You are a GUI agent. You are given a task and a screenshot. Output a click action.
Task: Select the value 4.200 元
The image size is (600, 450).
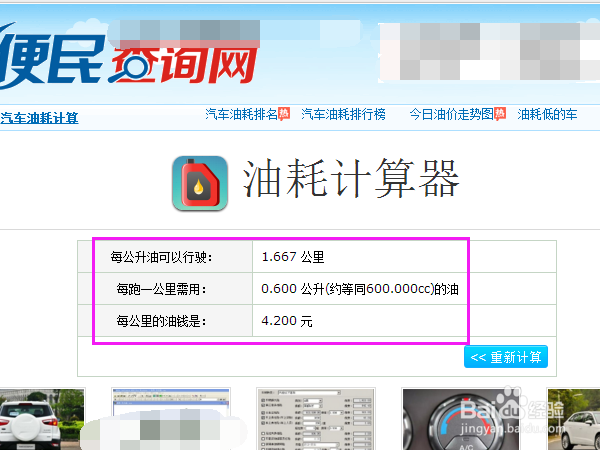point(287,321)
